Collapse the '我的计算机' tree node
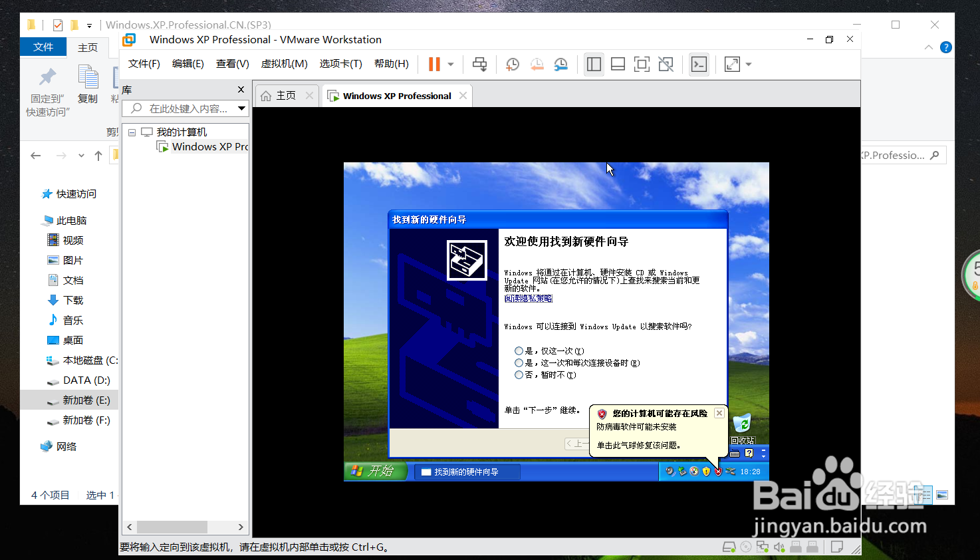The image size is (980, 560). [132, 132]
